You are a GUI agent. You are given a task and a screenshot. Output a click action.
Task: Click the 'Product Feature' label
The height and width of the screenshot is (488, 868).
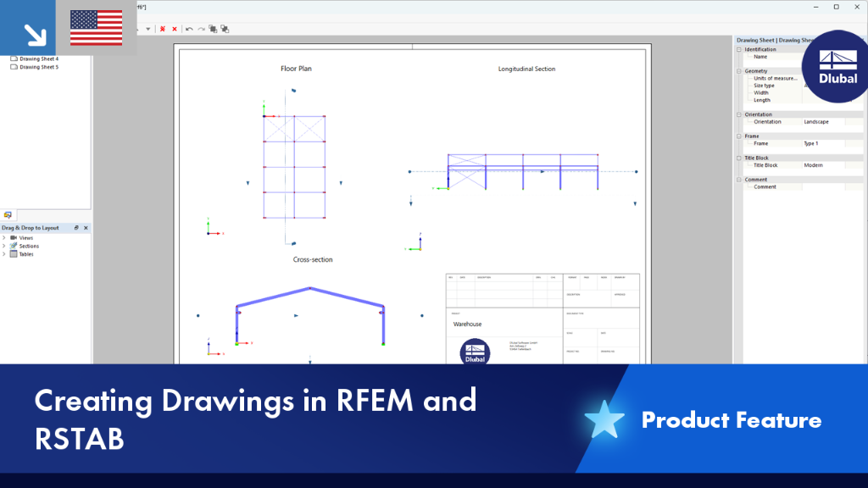point(732,420)
